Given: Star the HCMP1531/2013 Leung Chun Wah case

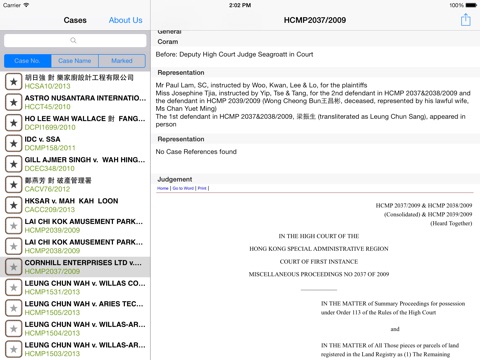Looking at the screenshot, I should pos(14,287).
